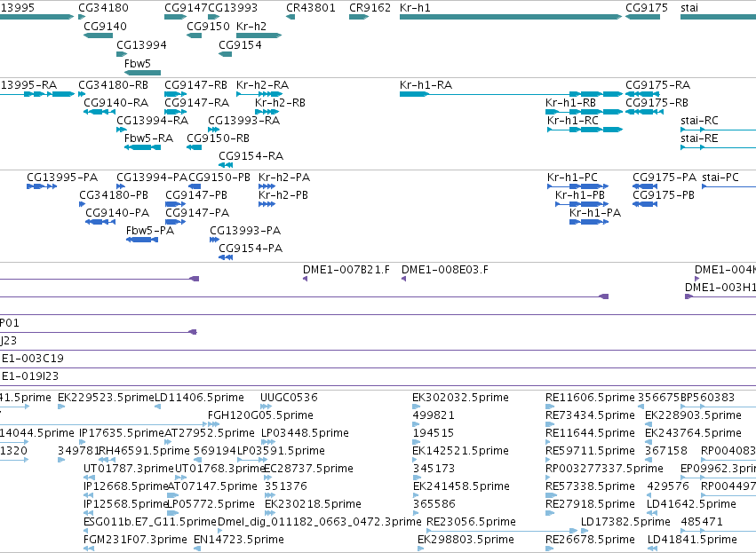Open the CG34180-PB protein label

pos(114,195)
